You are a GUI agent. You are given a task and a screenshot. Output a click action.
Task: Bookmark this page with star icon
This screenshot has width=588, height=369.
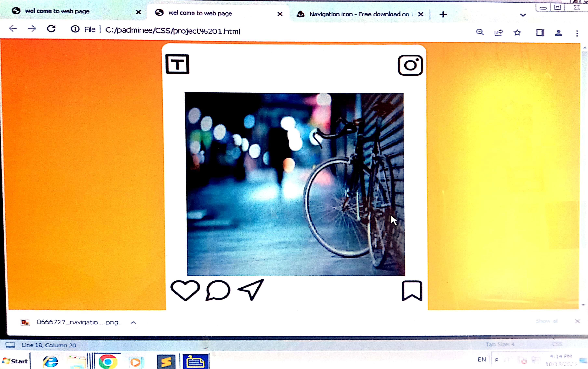517,32
